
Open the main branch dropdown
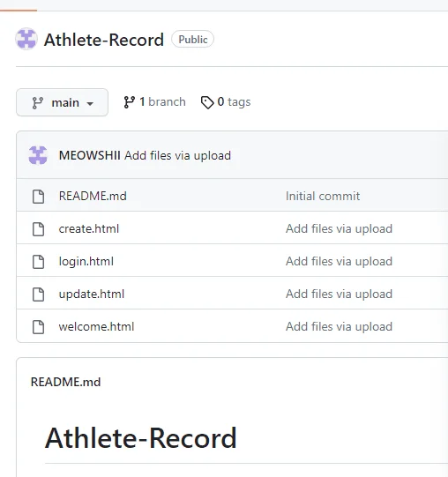pyautogui.click(x=62, y=102)
